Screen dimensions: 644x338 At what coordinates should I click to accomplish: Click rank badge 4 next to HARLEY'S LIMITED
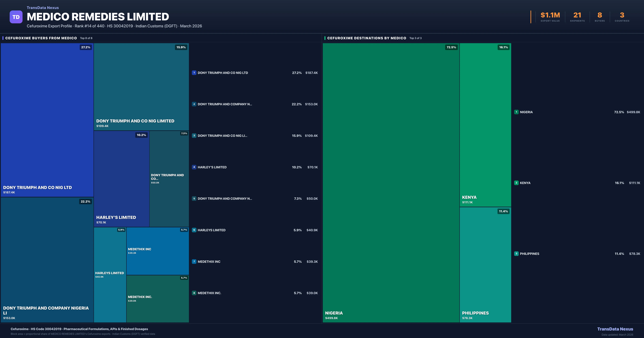pos(194,167)
